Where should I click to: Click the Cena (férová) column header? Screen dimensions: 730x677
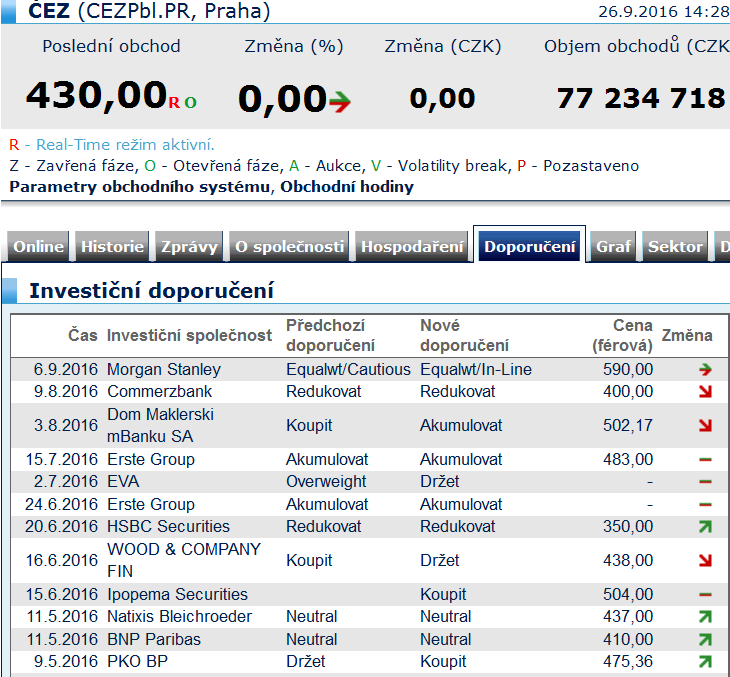click(x=622, y=335)
